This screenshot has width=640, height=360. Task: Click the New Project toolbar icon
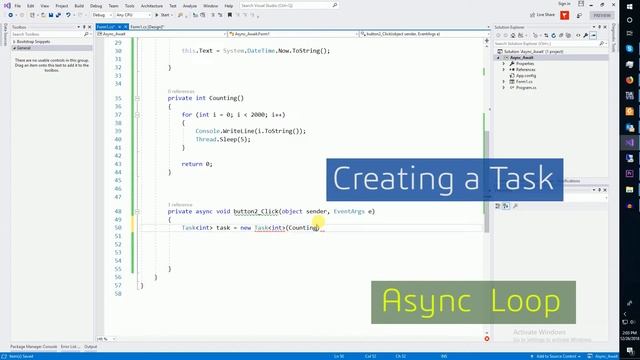(32, 15)
